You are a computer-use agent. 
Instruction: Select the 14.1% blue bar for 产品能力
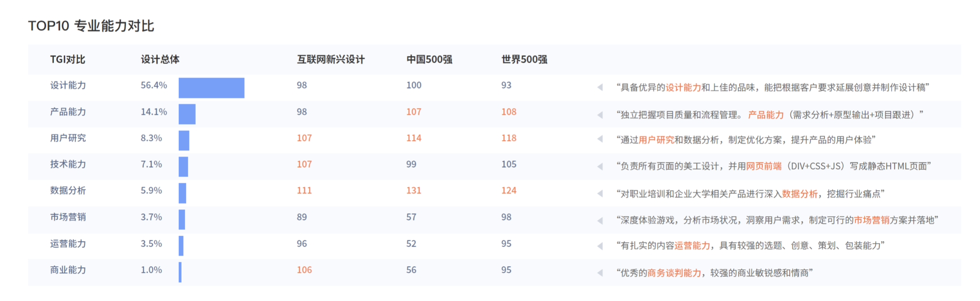pos(187,114)
